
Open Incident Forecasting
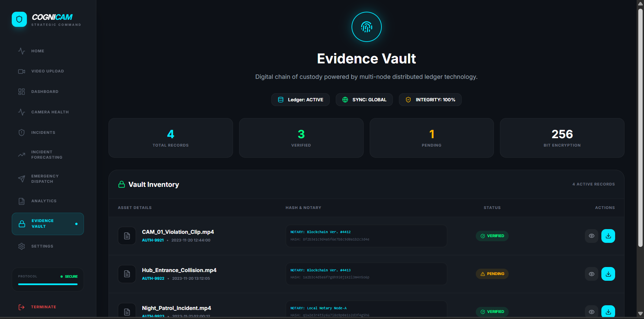point(48,155)
